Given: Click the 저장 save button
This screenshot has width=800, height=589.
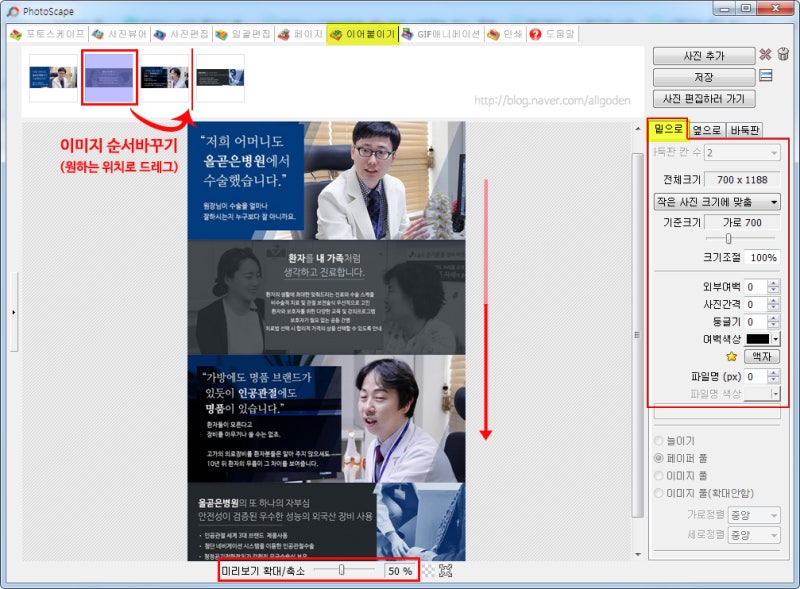Looking at the screenshot, I should click(704, 77).
